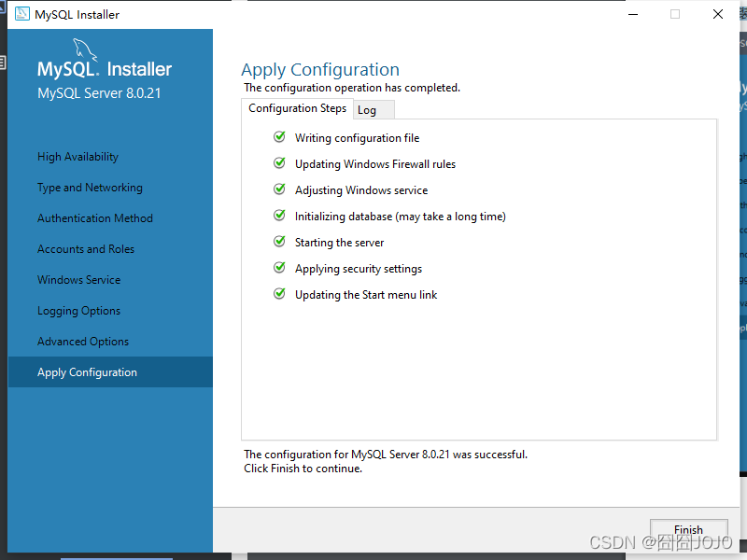Viewport: 747px width, 560px height.
Task: Click 'MySQL Server 8.0.21' sidebar subtitle
Action: tap(99, 93)
